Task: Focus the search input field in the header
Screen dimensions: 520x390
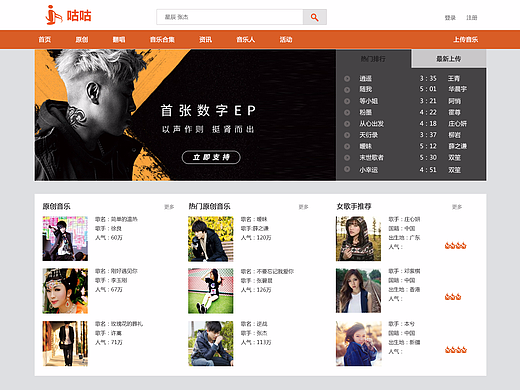Action: (x=230, y=17)
